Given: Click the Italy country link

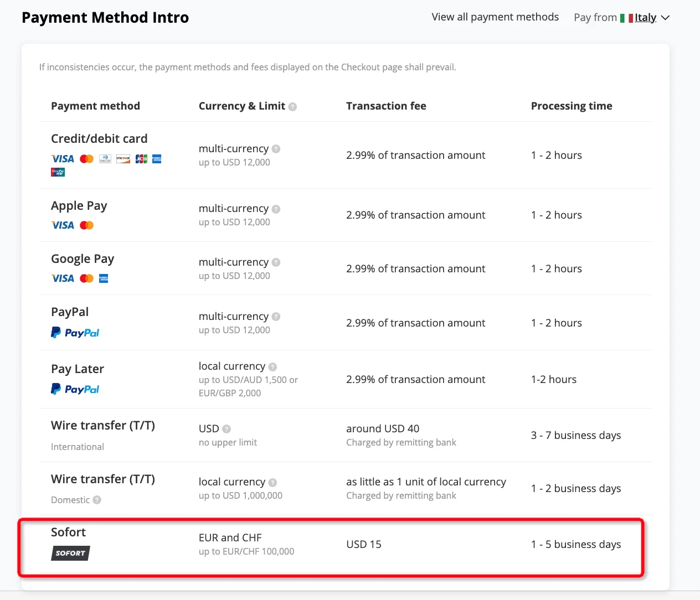Looking at the screenshot, I should (x=645, y=18).
